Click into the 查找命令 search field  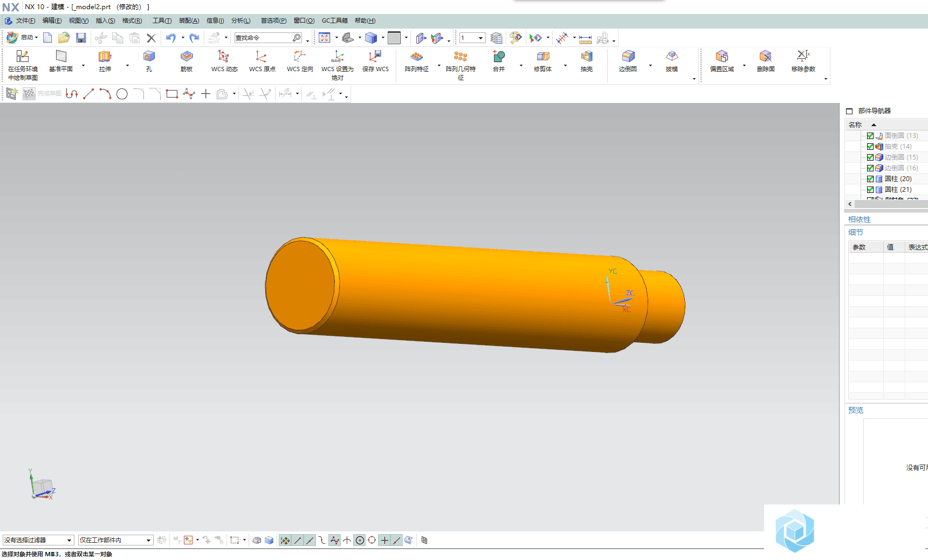tap(263, 38)
